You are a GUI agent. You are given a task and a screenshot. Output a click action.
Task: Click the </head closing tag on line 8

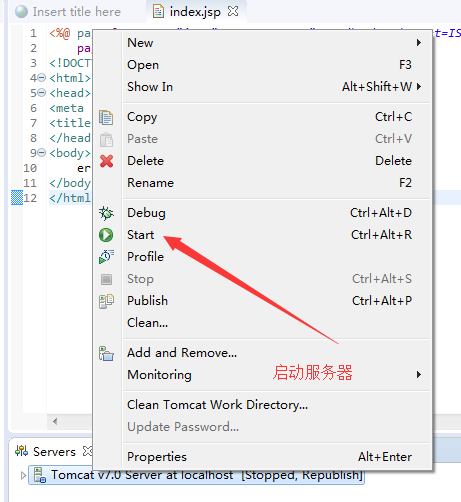tap(70, 138)
